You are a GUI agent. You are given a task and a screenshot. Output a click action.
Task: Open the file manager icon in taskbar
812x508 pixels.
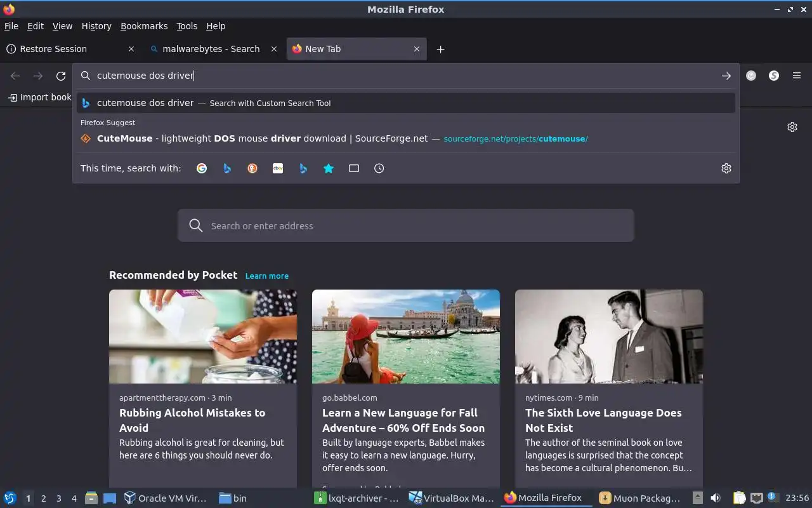coord(91,498)
